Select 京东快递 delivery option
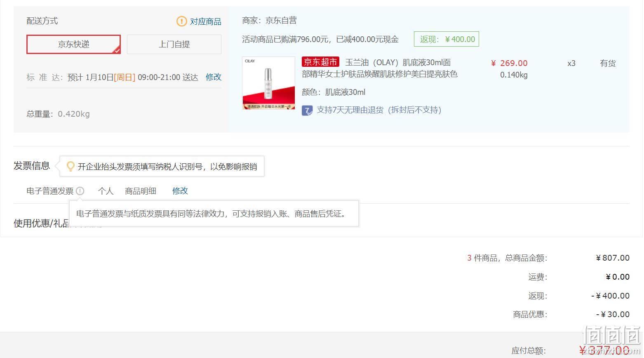 [x=73, y=44]
